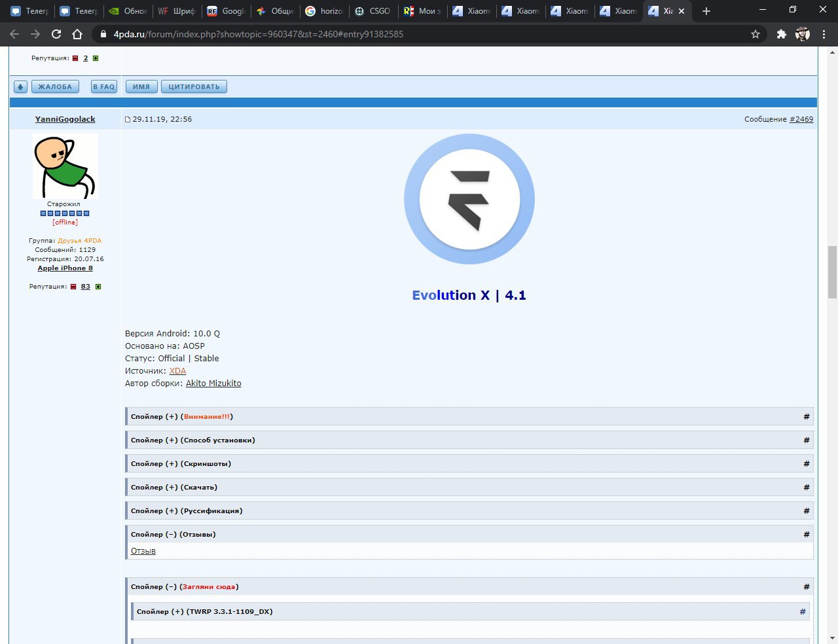Click the В FAQ button

click(104, 86)
